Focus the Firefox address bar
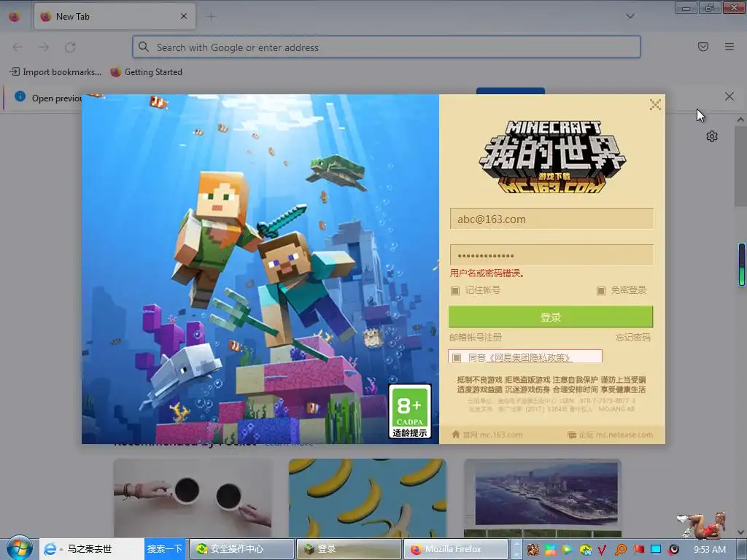Screen dimensions: 747x560 click(387, 47)
